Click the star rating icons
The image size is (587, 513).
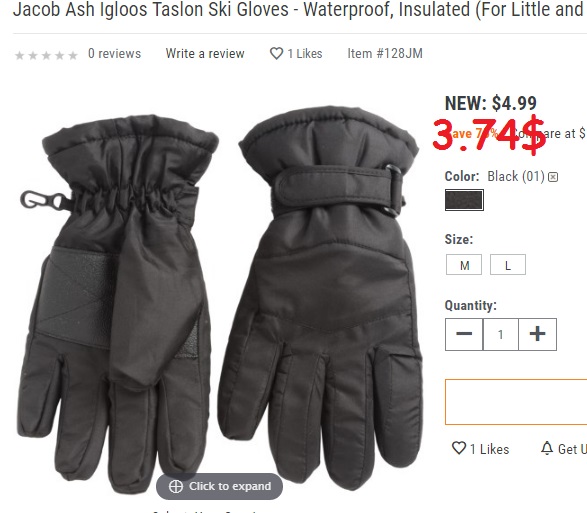click(x=46, y=55)
